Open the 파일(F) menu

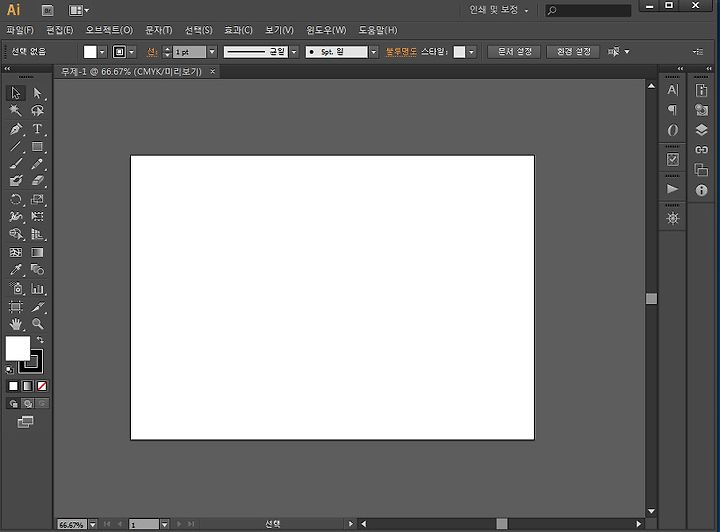coord(20,30)
